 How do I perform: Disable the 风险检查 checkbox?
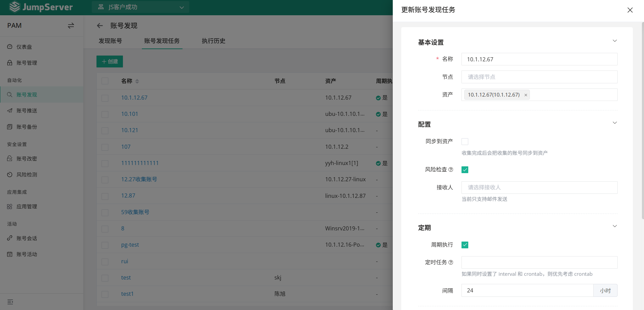[465, 170]
